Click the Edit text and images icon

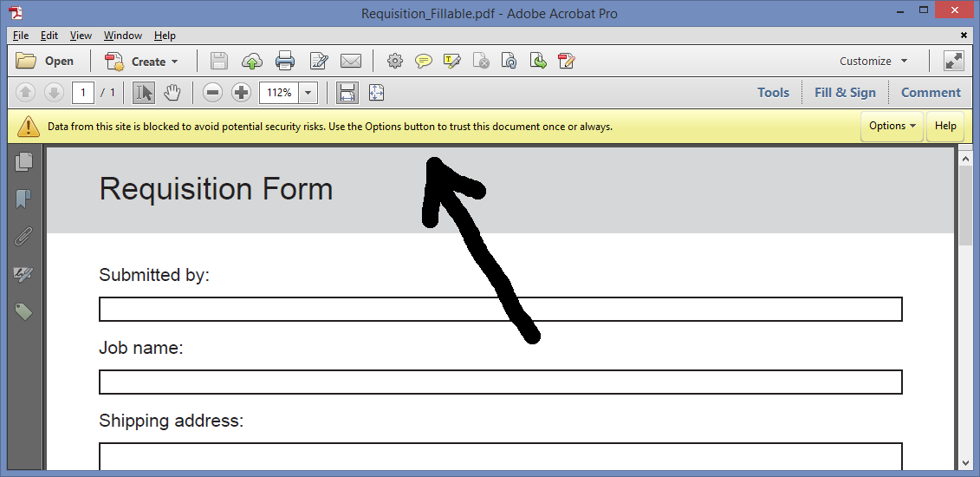(x=319, y=62)
